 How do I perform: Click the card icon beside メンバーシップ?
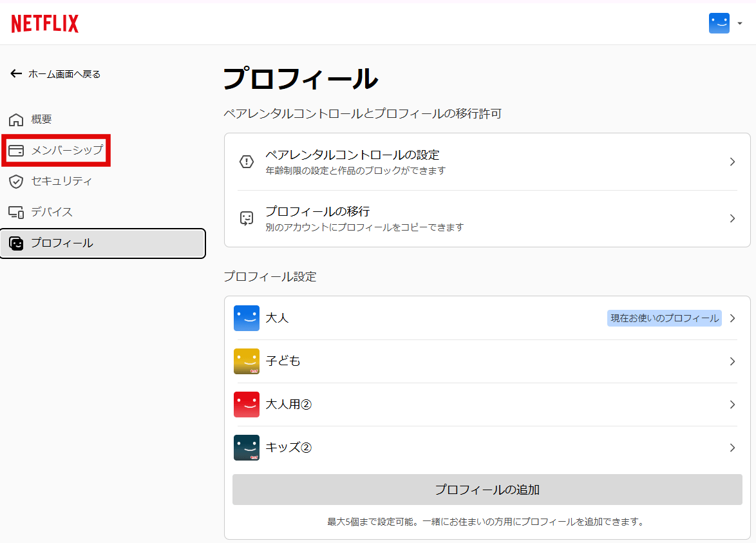(x=16, y=151)
